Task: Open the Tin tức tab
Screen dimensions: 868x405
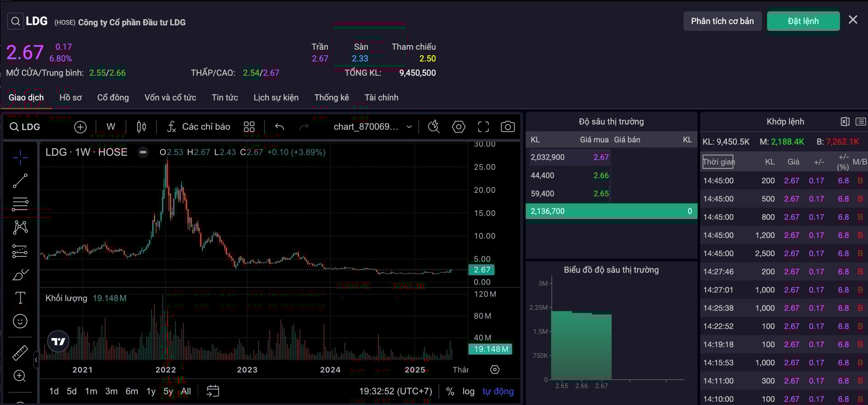Action: [x=225, y=98]
